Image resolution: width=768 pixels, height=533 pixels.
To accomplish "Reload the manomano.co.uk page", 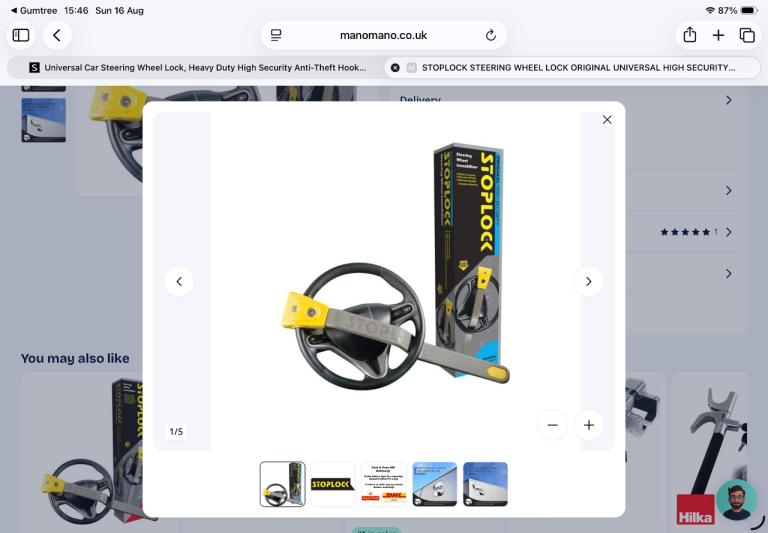I will coord(490,35).
